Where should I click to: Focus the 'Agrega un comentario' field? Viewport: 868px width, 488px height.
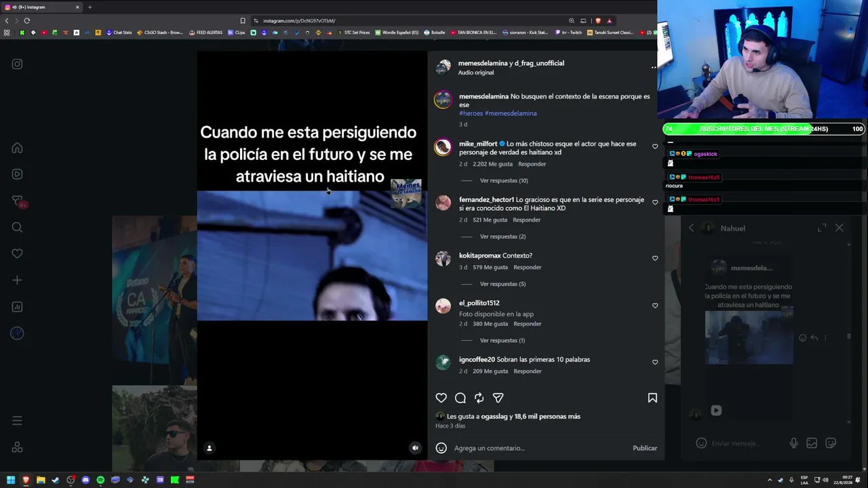[x=540, y=448]
